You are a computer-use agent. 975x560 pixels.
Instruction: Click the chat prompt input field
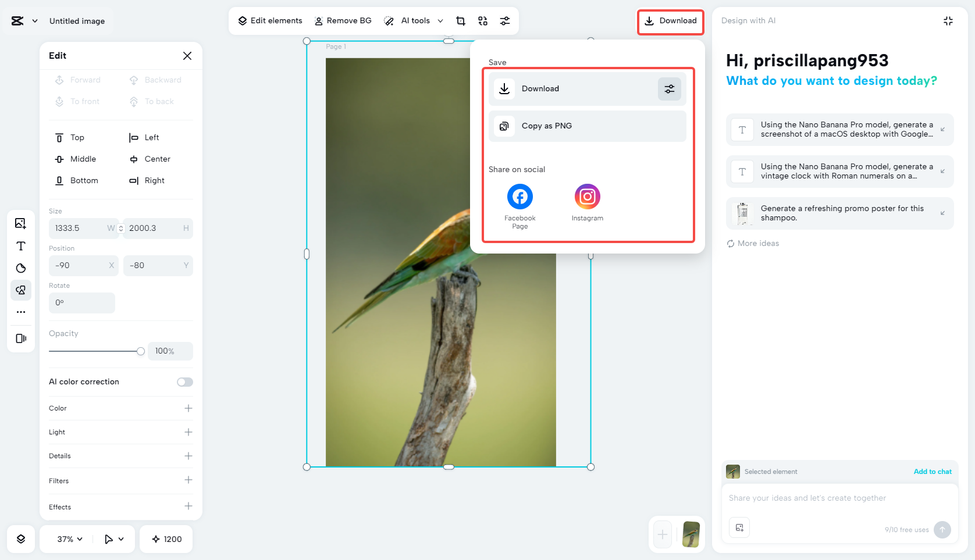coord(840,498)
